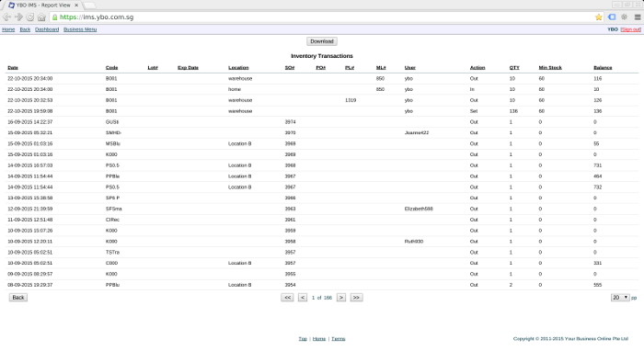The image size is (644, 351).
Task: Switch to the YBO IMS - Report View tab
Action: [x=43, y=6]
